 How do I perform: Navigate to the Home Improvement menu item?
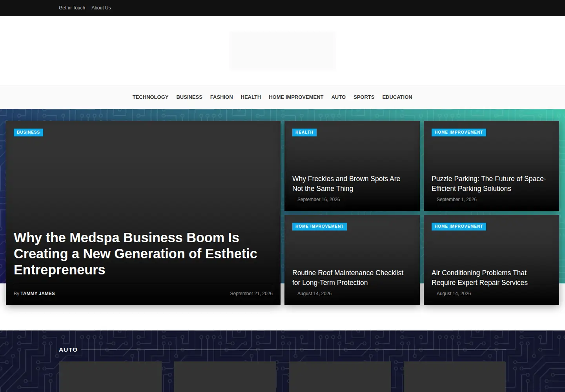[x=296, y=97]
